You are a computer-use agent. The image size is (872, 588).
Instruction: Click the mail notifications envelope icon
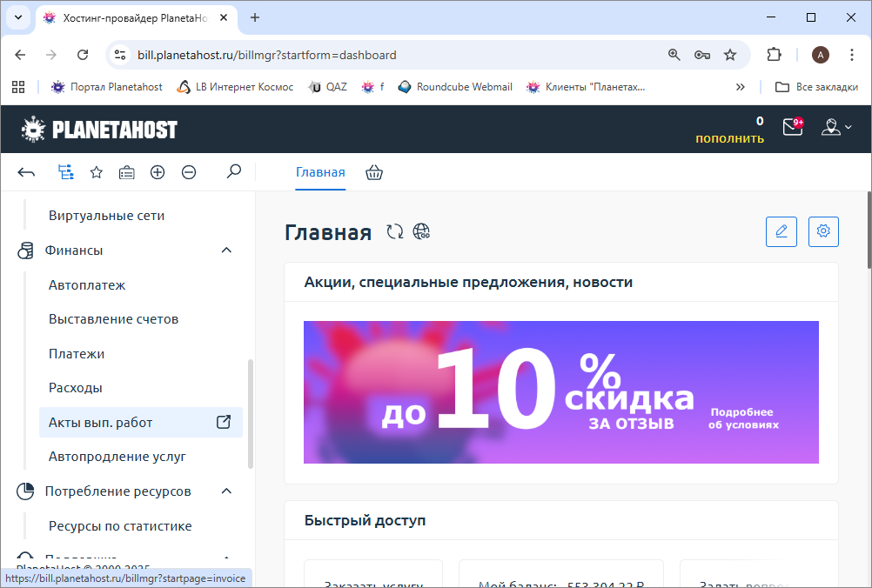coord(792,128)
